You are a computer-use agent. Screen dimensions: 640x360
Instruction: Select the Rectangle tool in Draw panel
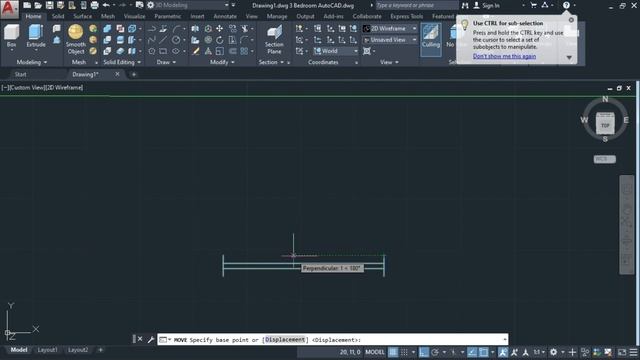[163, 51]
